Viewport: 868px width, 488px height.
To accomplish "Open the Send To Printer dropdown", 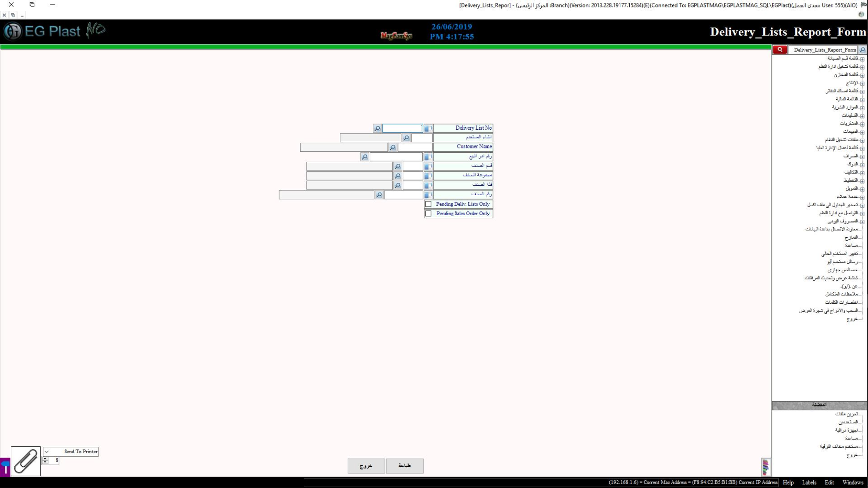I will pyautogui.click(x=46, y=452).
